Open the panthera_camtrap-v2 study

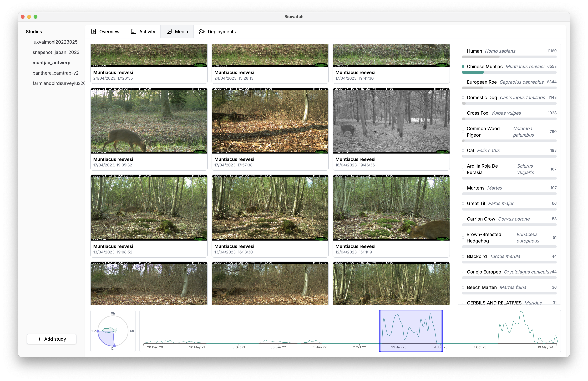pyautogui.click(x=56, y=73)
